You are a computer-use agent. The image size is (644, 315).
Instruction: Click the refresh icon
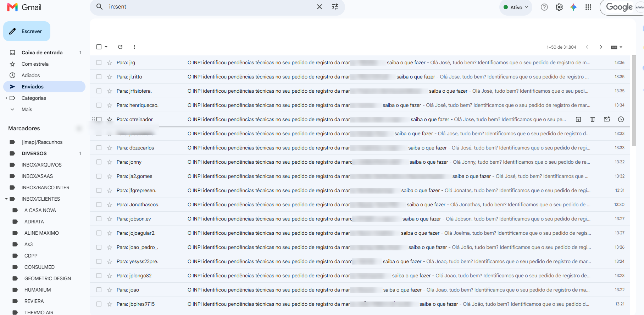click(x=120, y=47)
